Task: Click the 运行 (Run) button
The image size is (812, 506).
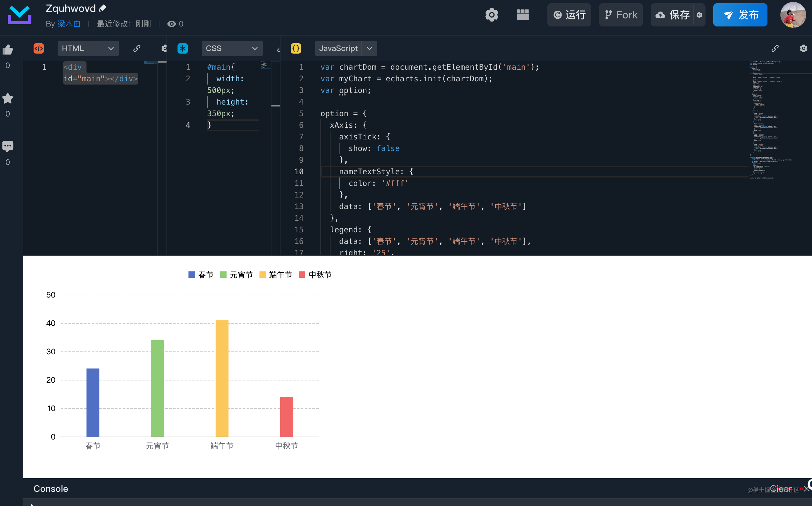Action: [570, 15]
